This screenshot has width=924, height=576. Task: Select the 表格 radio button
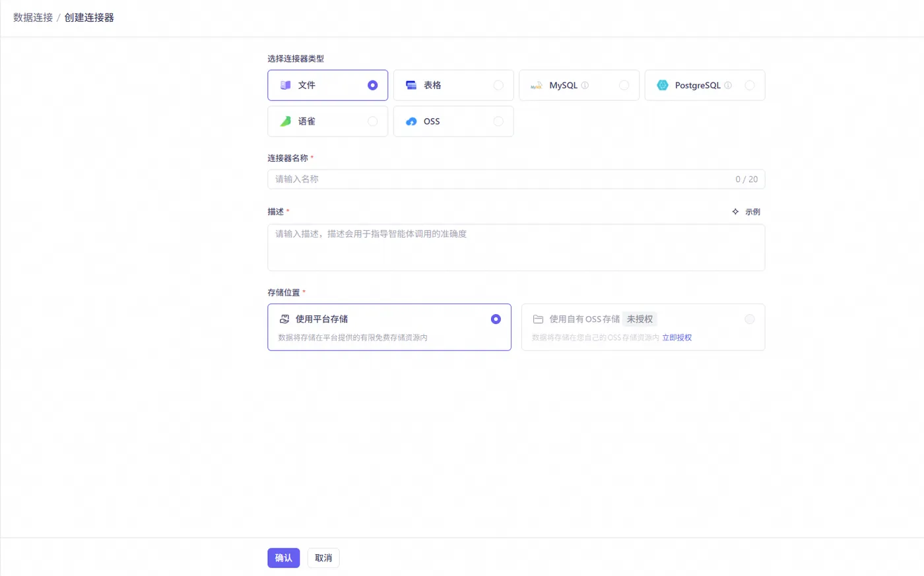click(x=498, y=85)
